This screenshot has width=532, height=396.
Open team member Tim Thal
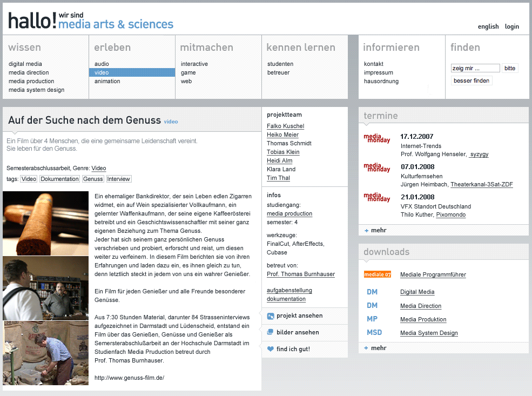coord(278,178)
